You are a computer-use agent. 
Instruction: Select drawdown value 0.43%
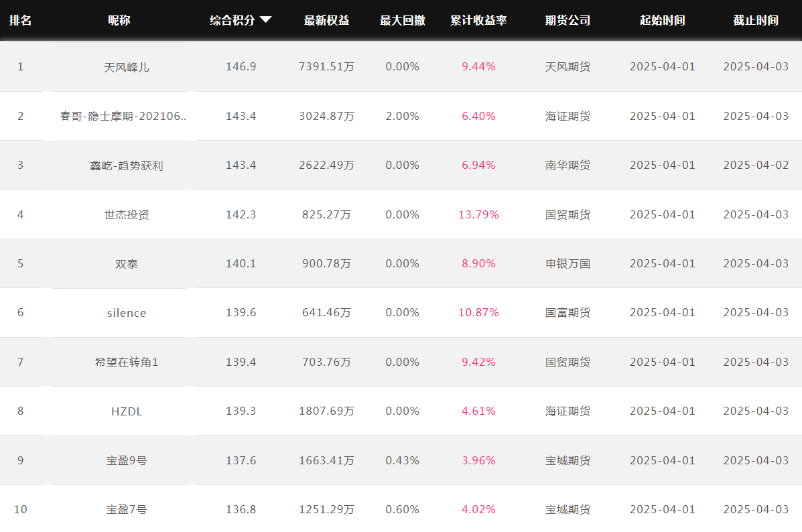(403, 460)
